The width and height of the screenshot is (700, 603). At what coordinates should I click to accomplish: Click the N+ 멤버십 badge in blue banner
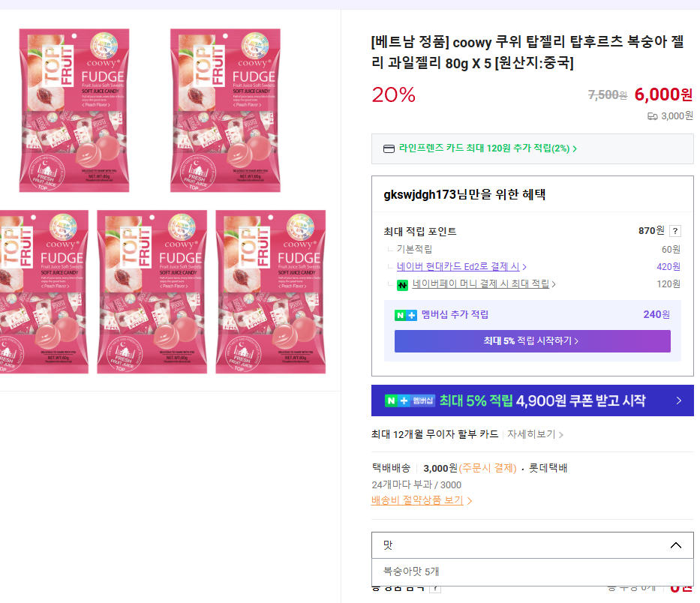tap(410, 400)
